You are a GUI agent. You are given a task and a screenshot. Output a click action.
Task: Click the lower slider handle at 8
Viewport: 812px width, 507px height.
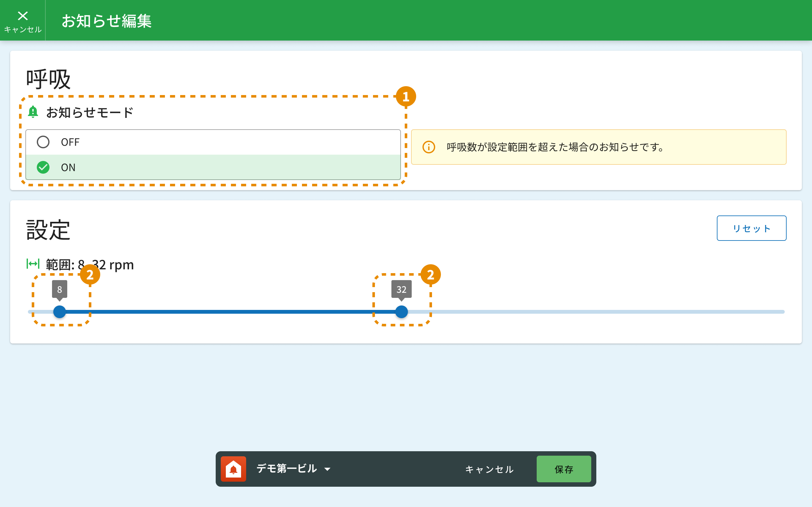60,312
